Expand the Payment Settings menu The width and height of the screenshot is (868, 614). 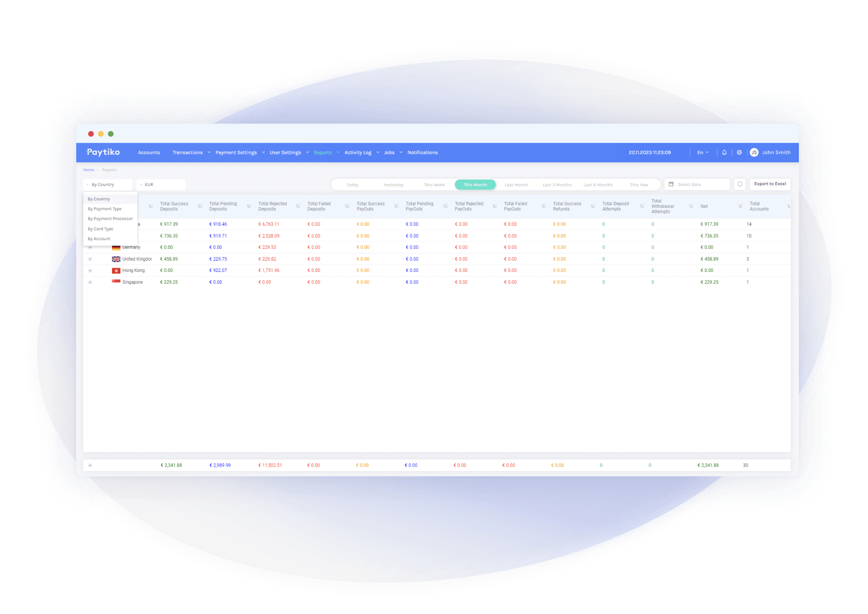tap(240, 152)
